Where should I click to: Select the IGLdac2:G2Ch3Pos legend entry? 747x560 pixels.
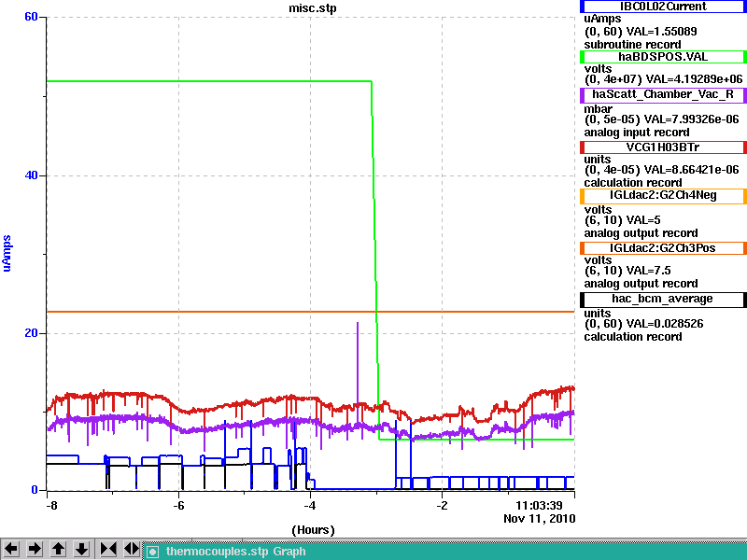pyautogui.click(x=663, y=248)
